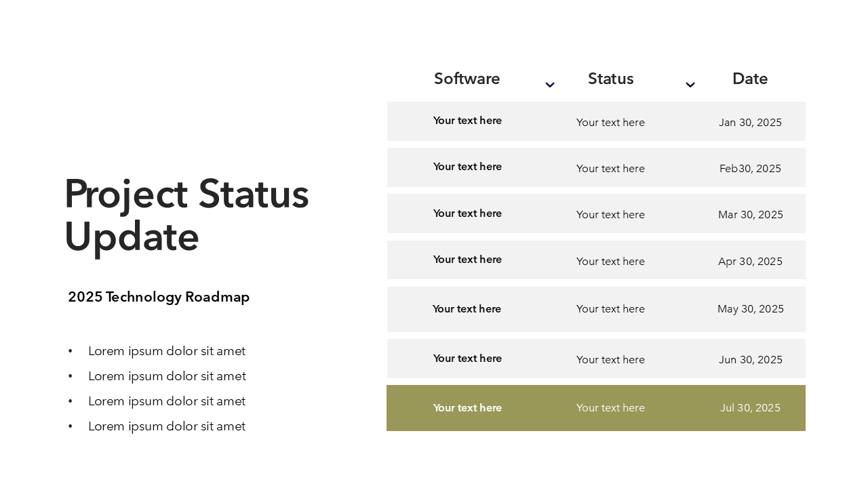
Task: Select the Software column header
Action: (x=467, y=79)
